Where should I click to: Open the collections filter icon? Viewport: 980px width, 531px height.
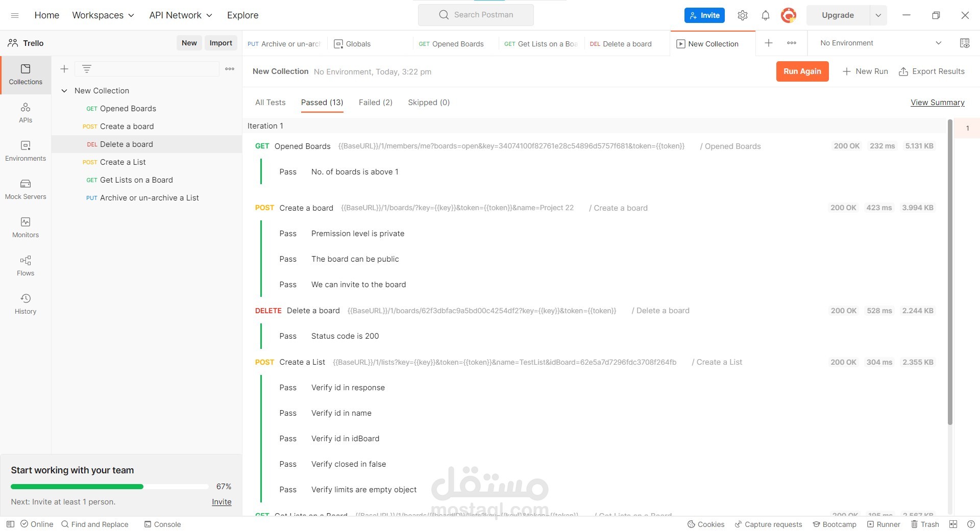tap(87, 69)
